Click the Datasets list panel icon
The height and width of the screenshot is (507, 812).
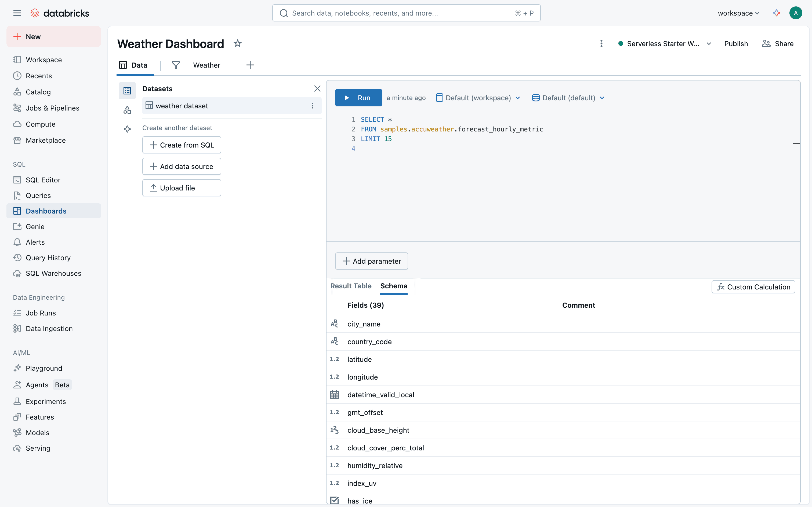[127, 91]
